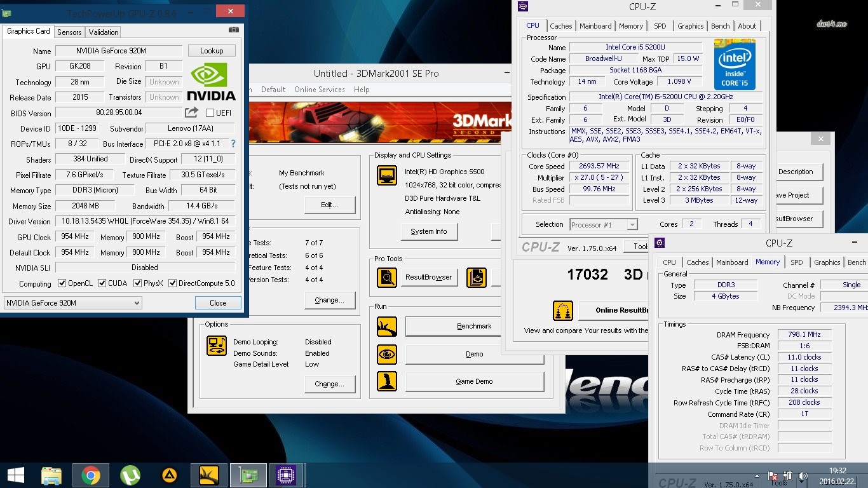
Task: Click the volume speaker icon in system tray
Action: point(803,476)
